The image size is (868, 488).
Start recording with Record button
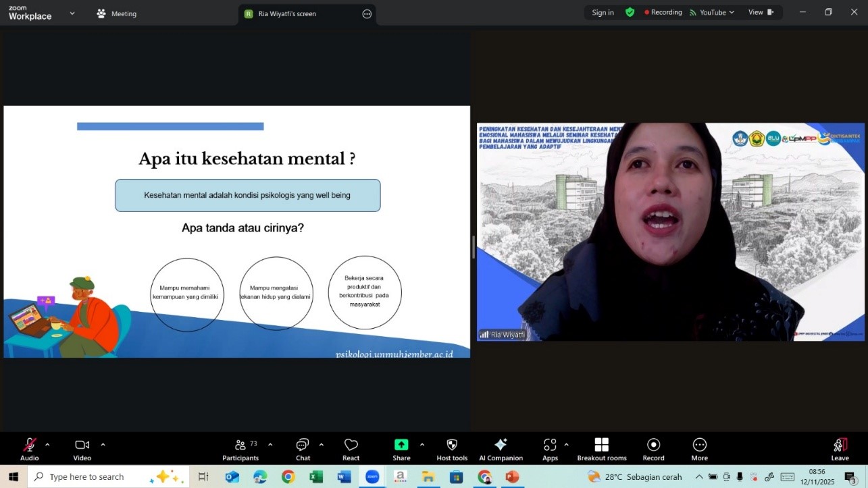click(653, 445)
